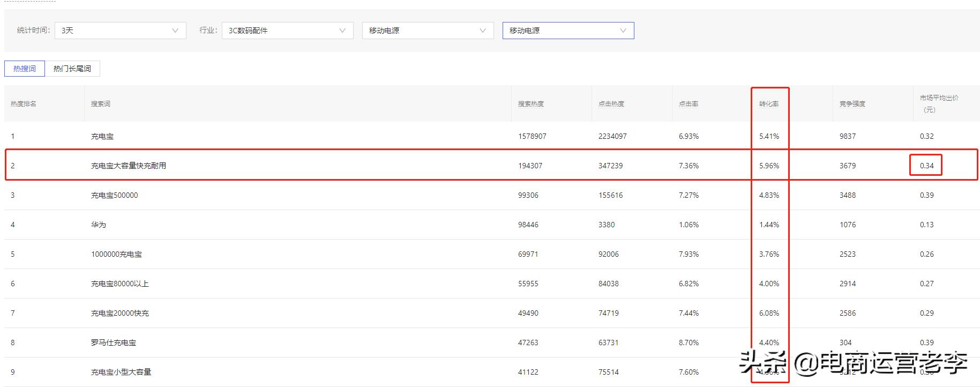Select competition strength 9837
This screenshot has width=980, height=387.
(x=848, y=136)
